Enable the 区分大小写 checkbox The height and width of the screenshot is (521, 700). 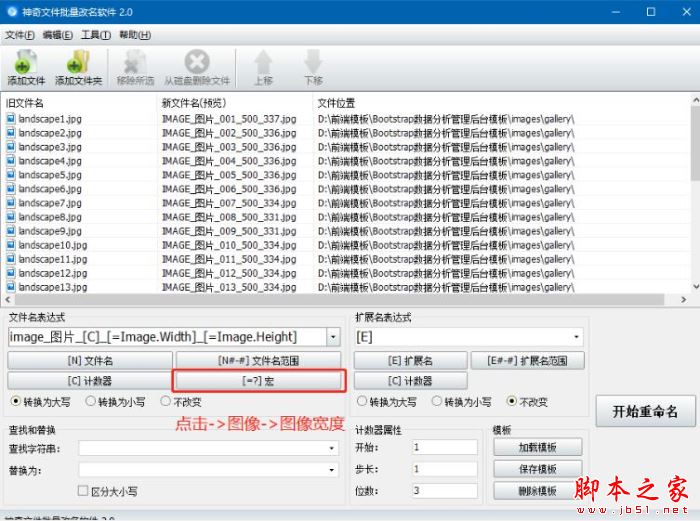pyautogui.click(x=84, y=491)
